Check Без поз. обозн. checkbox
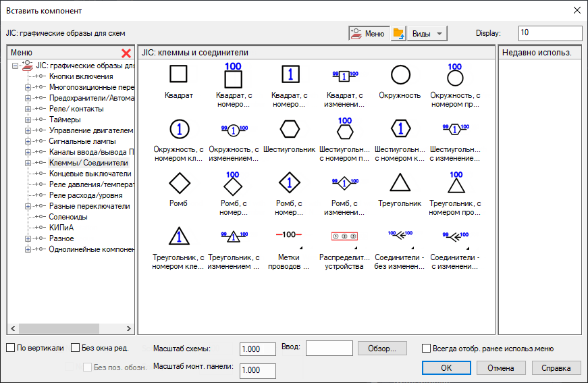This screenshot has height=383, width=588. pyautogui.click(x=87, y=367)
